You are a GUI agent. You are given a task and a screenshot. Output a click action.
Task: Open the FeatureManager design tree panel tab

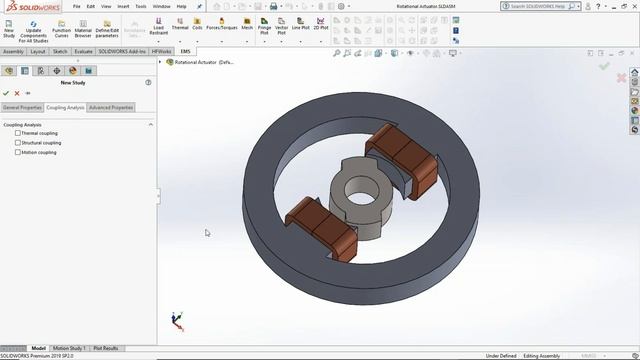9,71
